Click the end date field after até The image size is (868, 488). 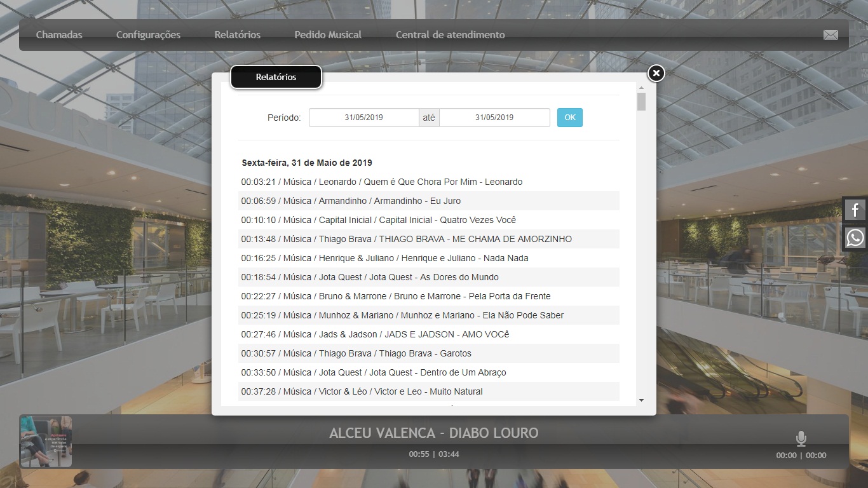point(494,118)
